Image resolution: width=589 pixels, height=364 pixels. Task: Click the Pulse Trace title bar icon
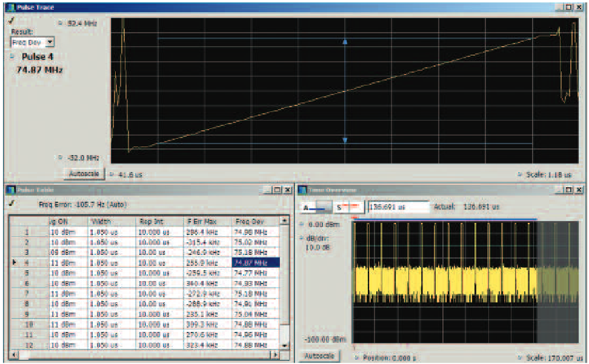click(10, 7)
